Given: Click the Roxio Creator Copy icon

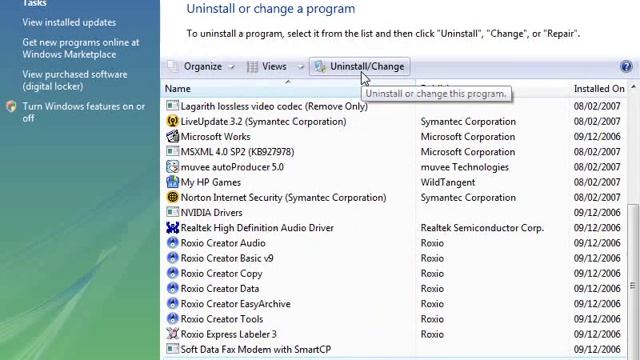Looking at the screenshot, I should [x=172, y=273].
